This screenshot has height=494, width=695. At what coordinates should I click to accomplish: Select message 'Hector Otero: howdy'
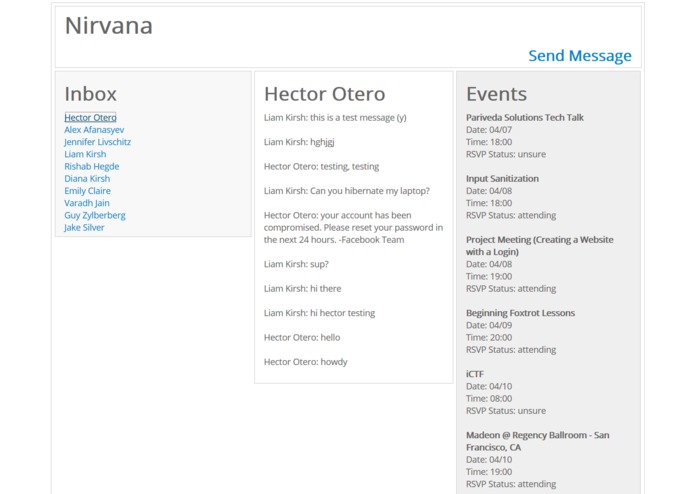(x=306, y=362)
